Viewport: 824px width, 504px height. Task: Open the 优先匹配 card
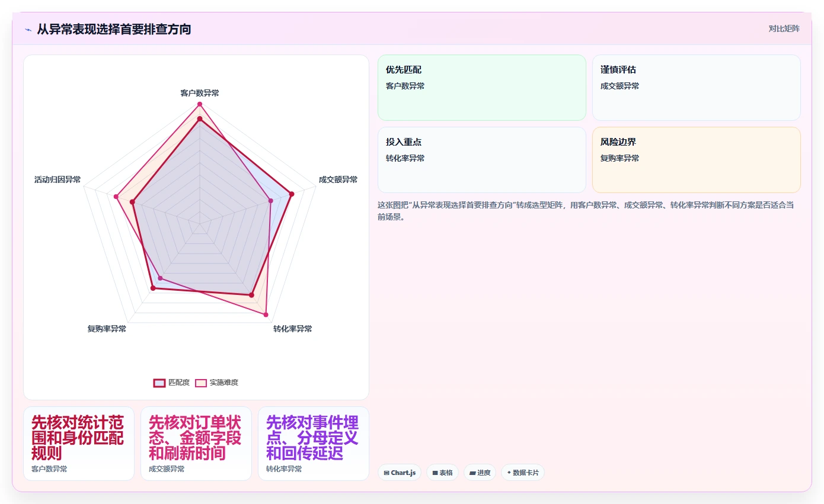tap(481, 88)
